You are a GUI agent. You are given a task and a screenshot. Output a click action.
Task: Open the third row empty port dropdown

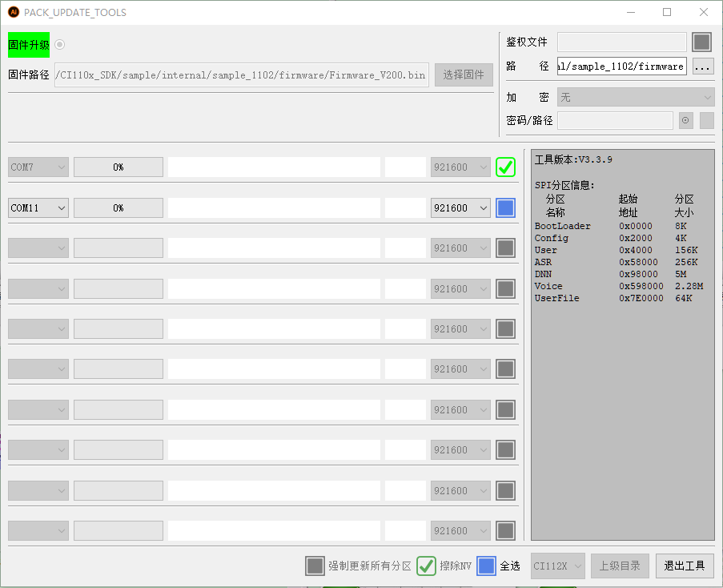click(38, 248)
